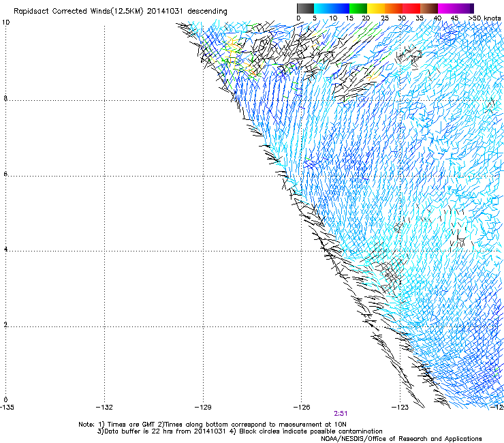Click the '0' latitude axis label
This screenshot has height=443, width=504.
tap(5, 400)
